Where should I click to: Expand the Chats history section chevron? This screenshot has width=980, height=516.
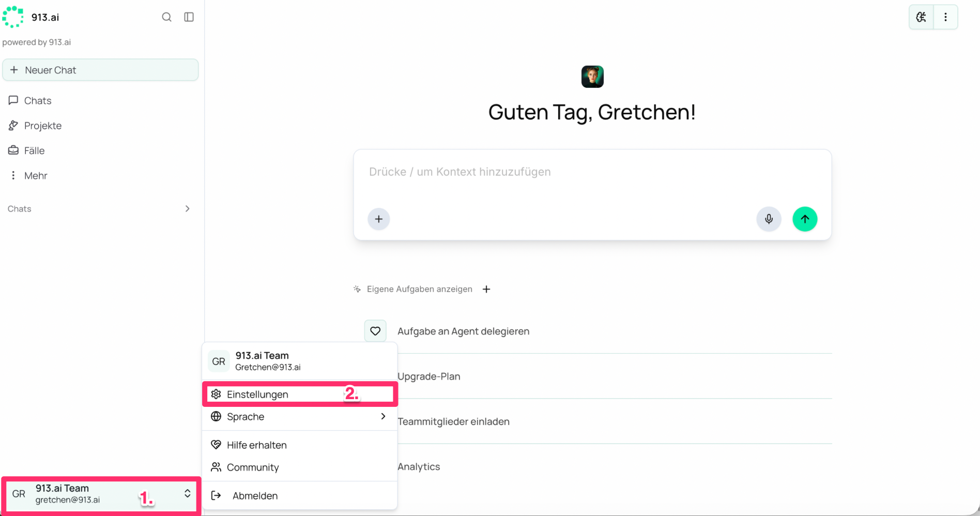(x=187, y=209)
